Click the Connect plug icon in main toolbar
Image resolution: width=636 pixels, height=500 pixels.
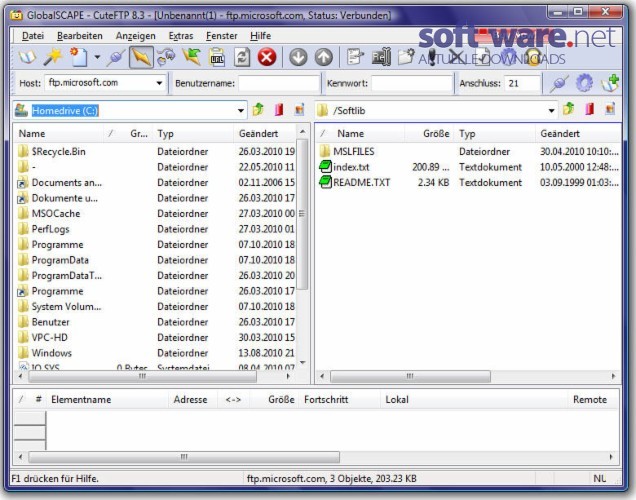116,57
